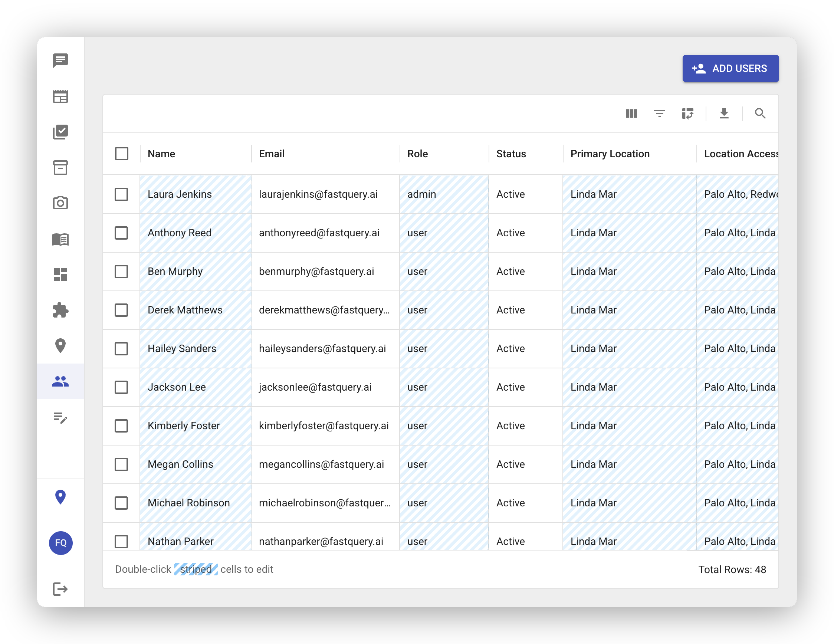
Task: Open the Camera/media section from sidebar
Action: point(60,203)
